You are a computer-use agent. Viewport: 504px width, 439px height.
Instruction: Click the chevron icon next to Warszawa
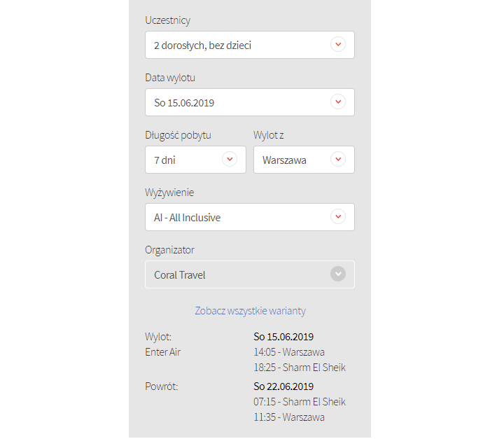338,160
